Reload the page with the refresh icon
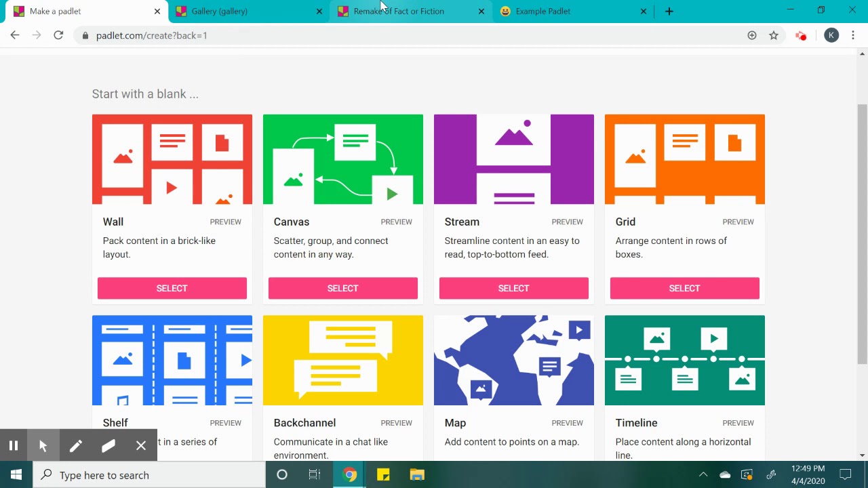 coord(58,35)
